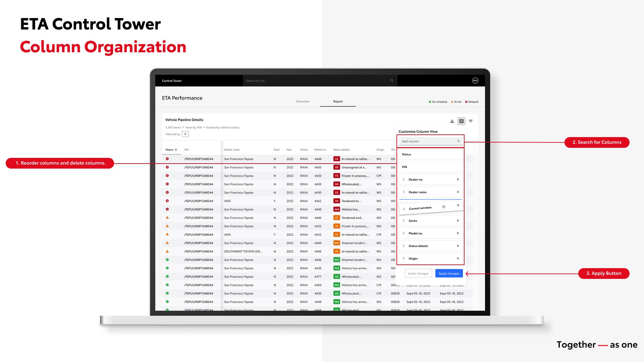This screenshot has width=644, height=362.
Task: Click the At risk legend item
Action: pos(456,102)
